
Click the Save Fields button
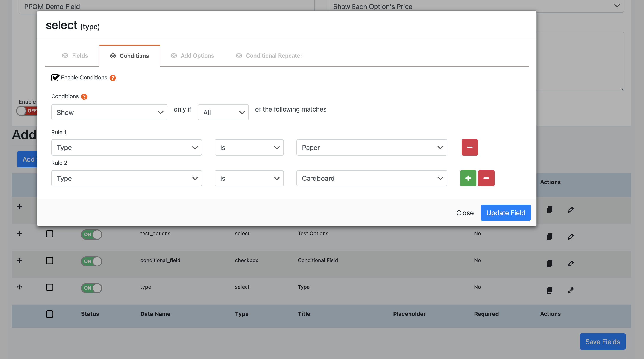(x=602, y=341)
